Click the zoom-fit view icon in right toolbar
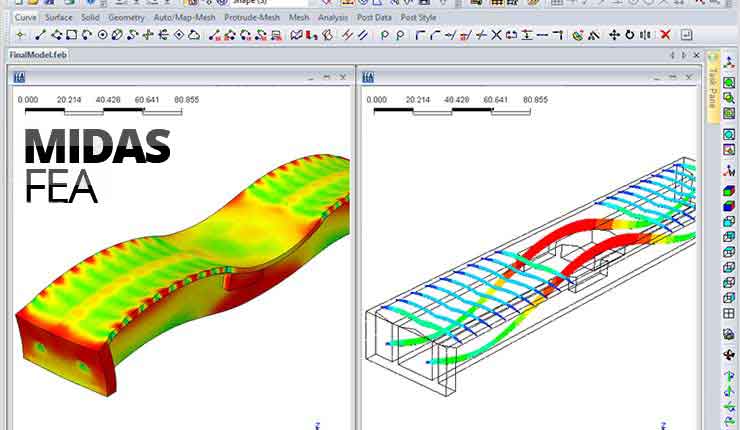The image size is (740, 430). (729, 83)
